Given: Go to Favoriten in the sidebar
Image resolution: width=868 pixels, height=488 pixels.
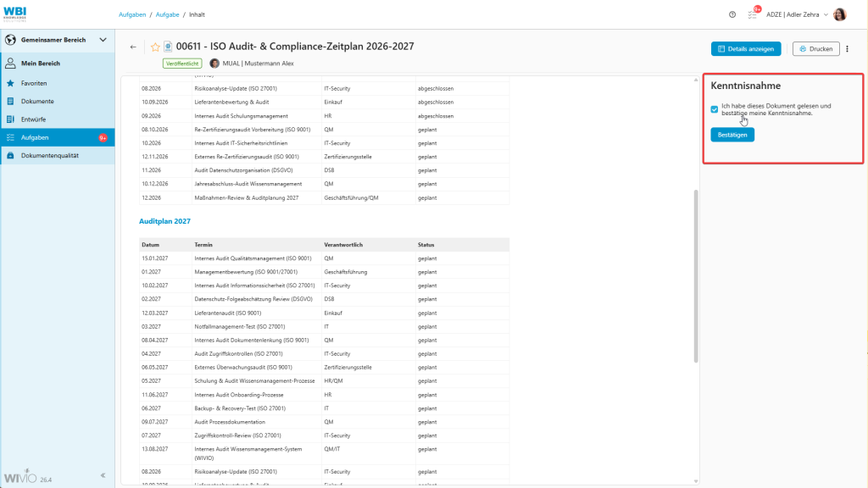Looking at the screenshot, I should 58,84.
